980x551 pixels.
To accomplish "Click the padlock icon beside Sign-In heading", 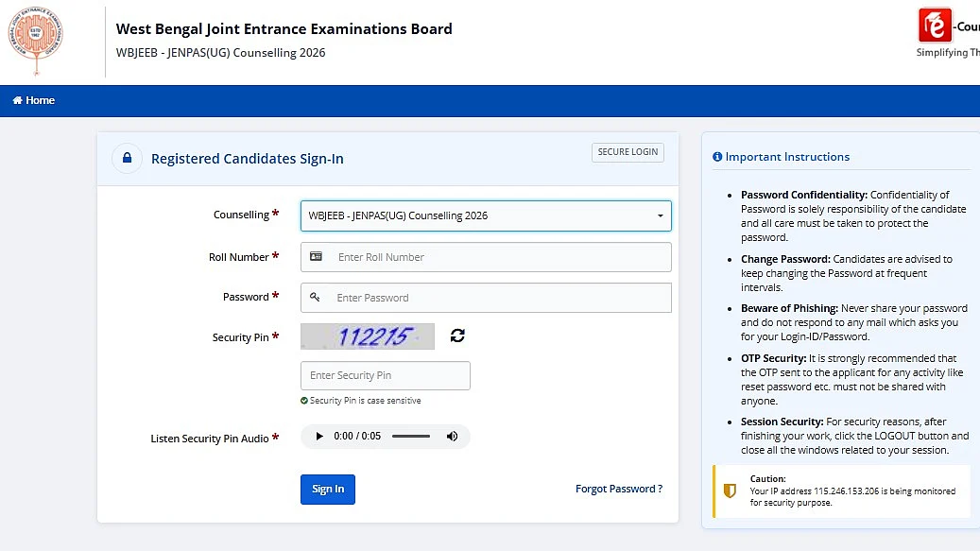I will (127, 158).
